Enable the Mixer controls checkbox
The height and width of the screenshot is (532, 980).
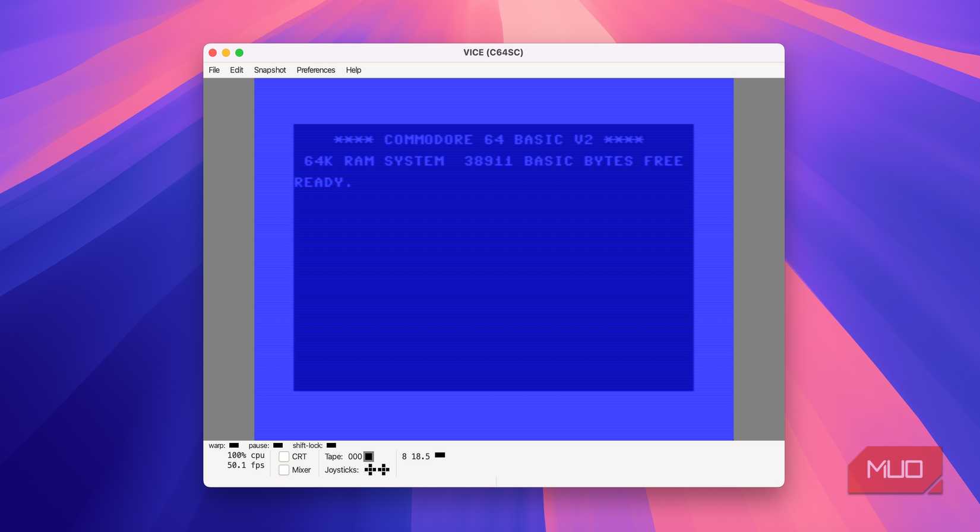pyautogui.click(x=284, y=470)
